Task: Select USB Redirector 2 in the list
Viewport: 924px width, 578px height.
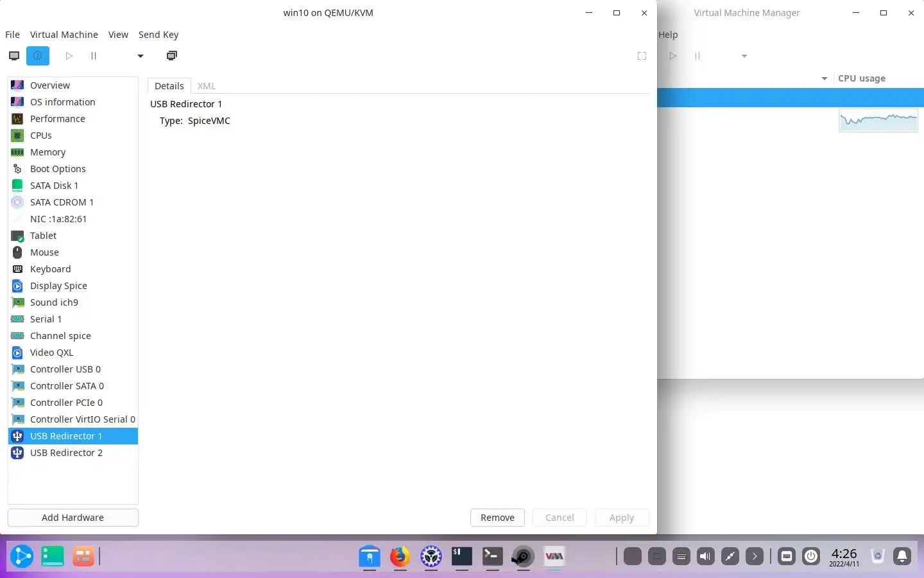Action: pos(73,453)
